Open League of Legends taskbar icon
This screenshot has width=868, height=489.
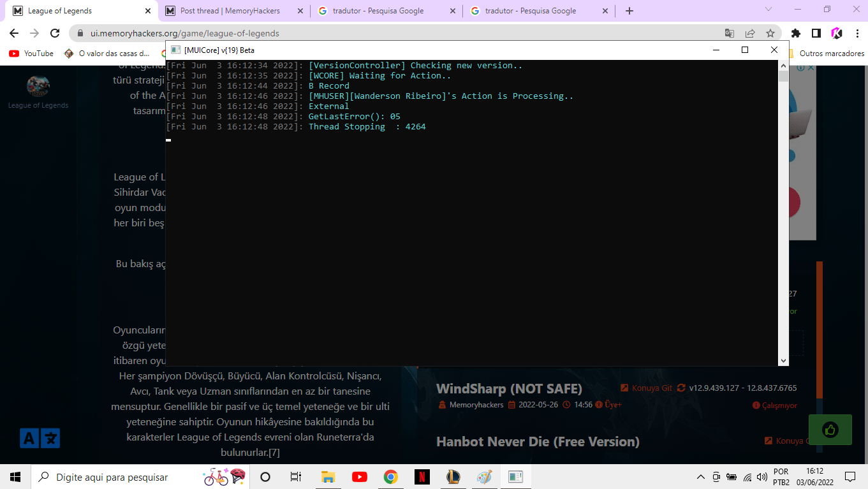pos(453,477)
